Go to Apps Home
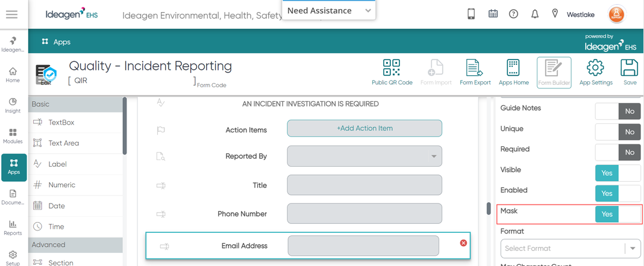 513,72
